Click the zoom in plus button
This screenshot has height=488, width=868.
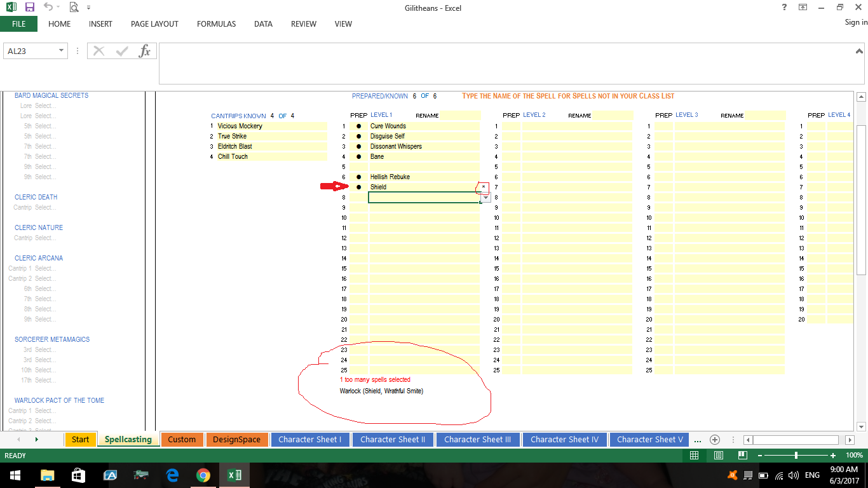coord(833,456)
